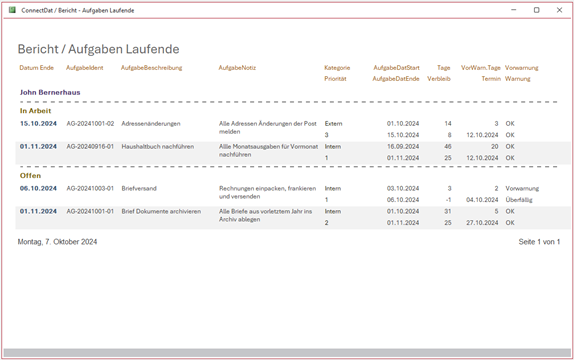574x360 pixels.
Task: Close the Aufgaben Laufende report window
Action: 559,10
